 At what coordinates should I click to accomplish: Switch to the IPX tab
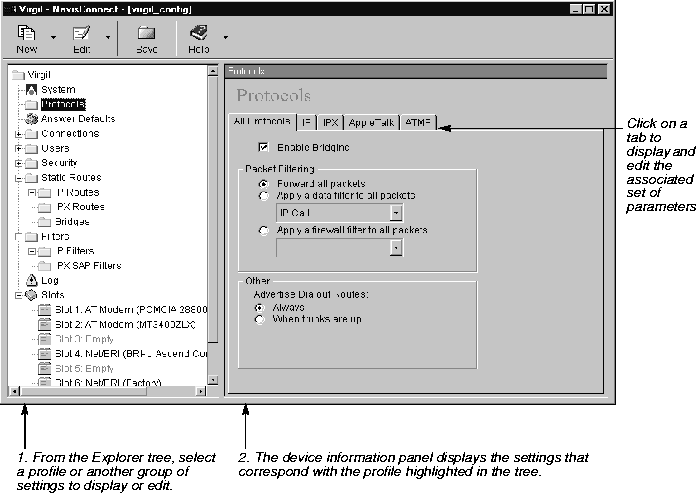tap(331, 122)
